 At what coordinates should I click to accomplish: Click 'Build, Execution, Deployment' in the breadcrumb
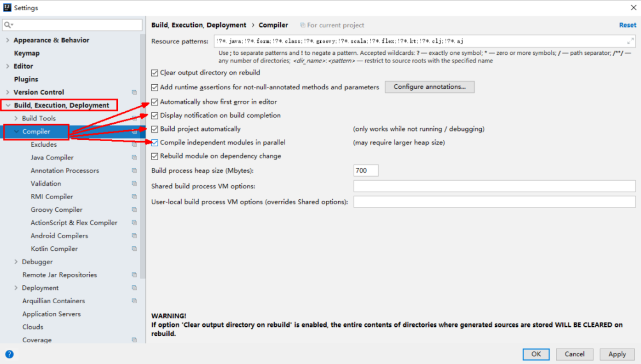point(199,25)
